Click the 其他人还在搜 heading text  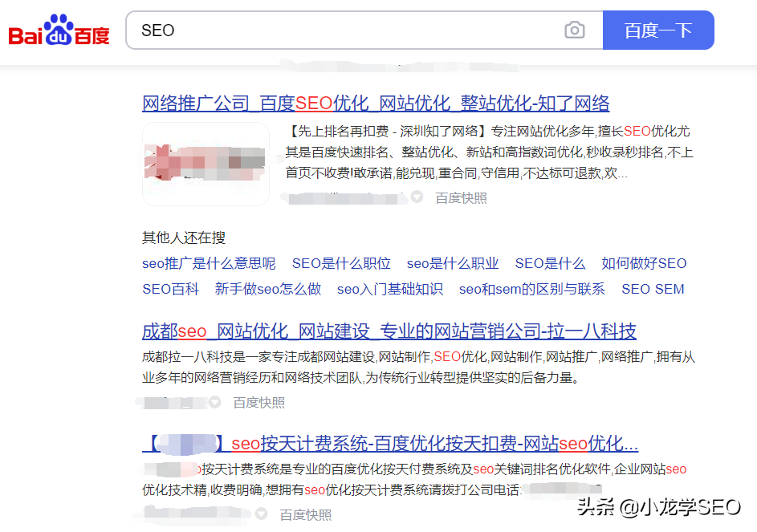(x=184, y=238)
